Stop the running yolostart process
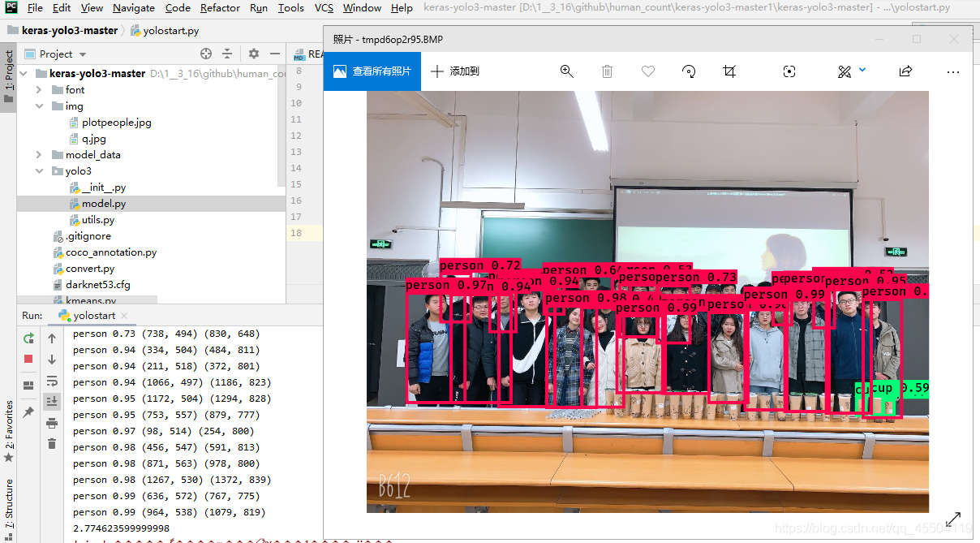Viewport: 980px width, 543px height. click(28, 358)
